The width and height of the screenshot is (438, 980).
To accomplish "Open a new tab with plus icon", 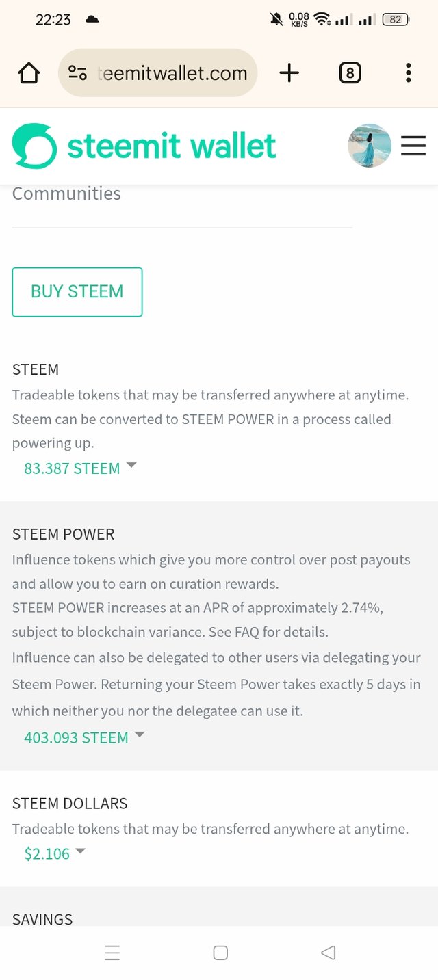I will coord(289,72).
